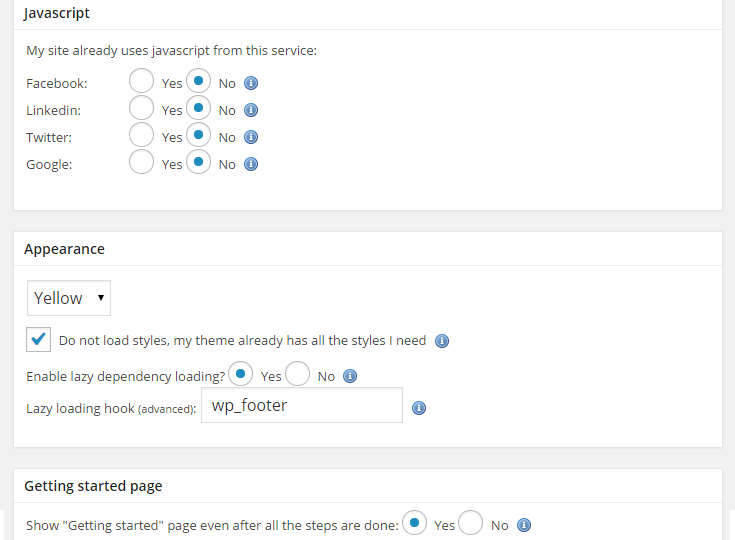The image size is (735, 540).
Task: Open info icon for Linkedin javascript option
Action: (x=251, y=110)
